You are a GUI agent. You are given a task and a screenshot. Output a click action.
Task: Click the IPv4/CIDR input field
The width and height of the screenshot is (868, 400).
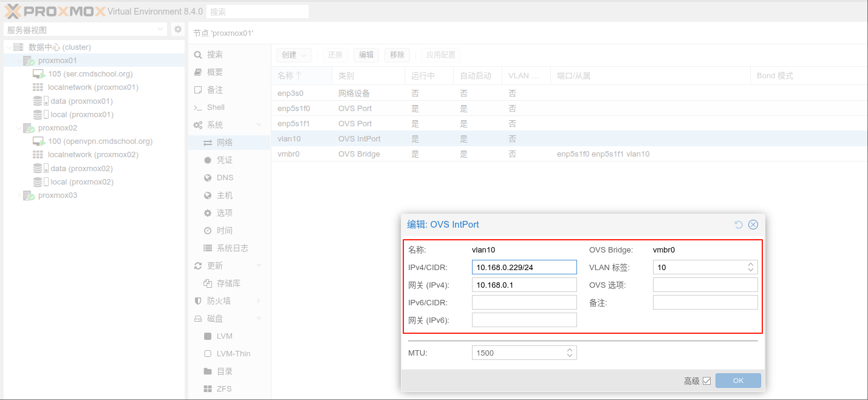[x=524, y=267]
